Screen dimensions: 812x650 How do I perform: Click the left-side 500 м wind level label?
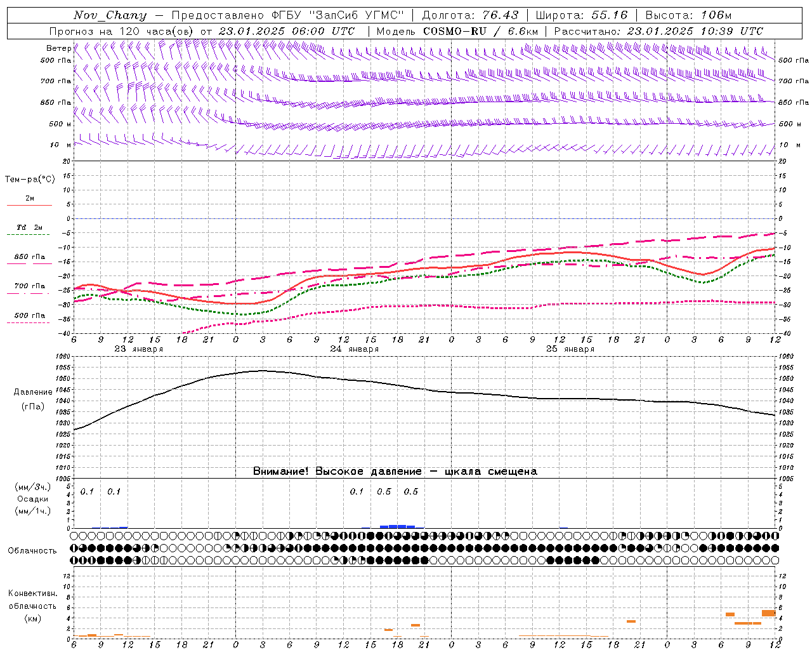60,124
